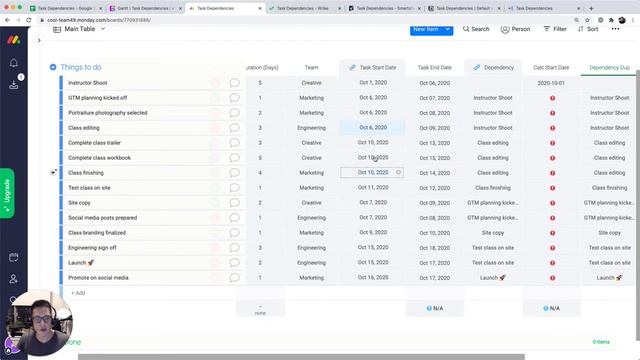Open conversation bubble for Portraiture photography selected

pyautogui.click(x=234, y=113)
